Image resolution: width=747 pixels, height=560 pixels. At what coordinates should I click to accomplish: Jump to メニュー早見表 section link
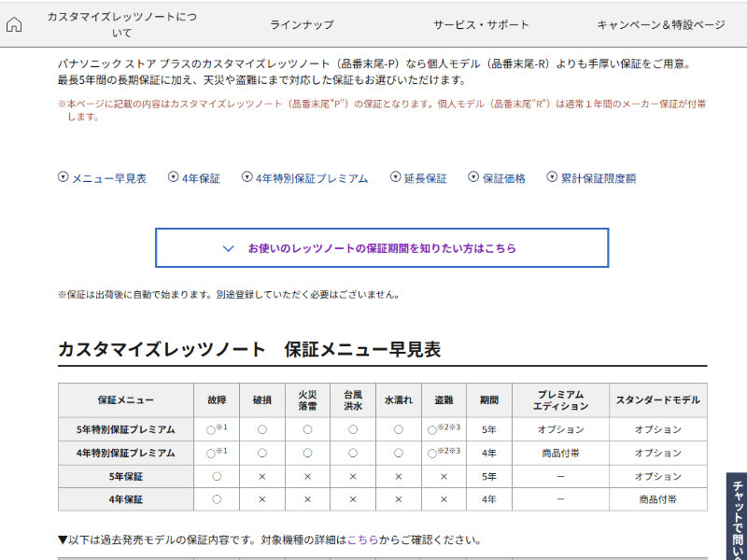point(109,178)
